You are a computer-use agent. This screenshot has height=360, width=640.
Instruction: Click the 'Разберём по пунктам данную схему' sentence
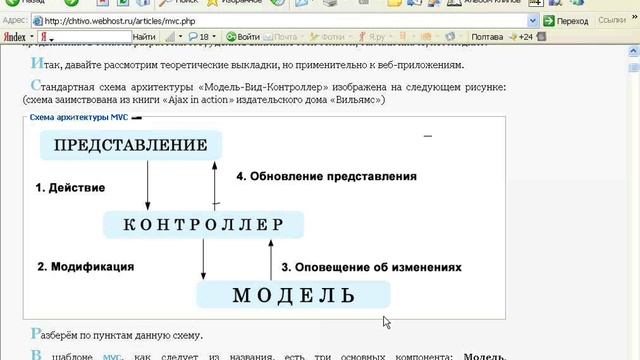117,335
